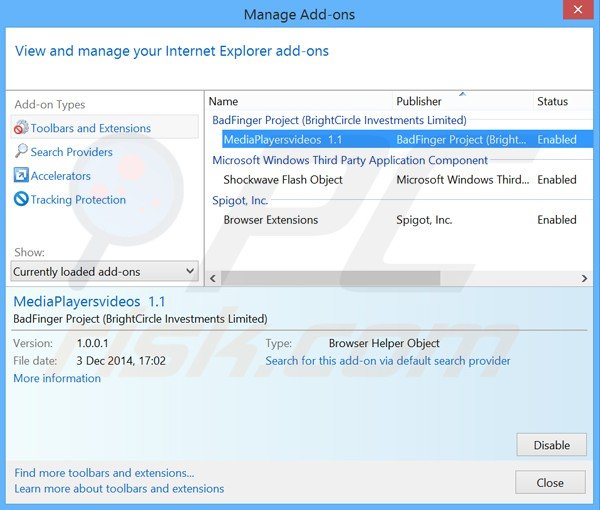Click the Enabled status of Browser Extensions
600x510 pixels.
(x=557, y=220)
